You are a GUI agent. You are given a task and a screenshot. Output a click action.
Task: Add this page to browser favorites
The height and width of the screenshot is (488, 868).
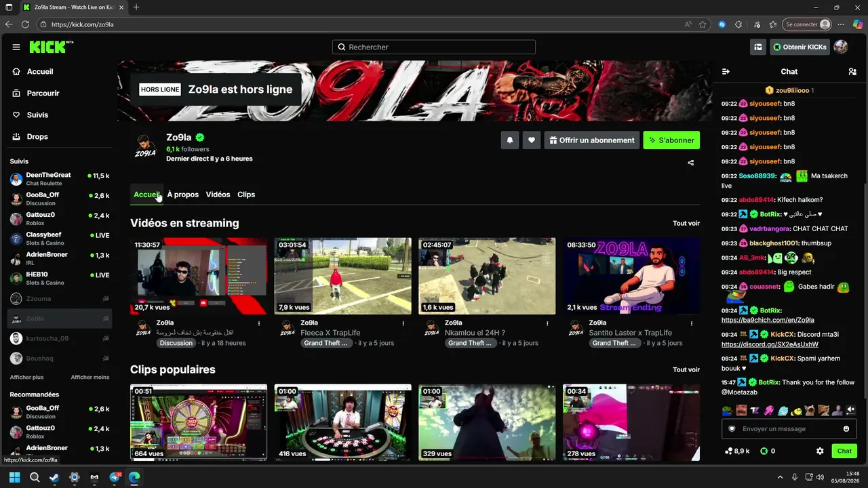coord(703,24)
